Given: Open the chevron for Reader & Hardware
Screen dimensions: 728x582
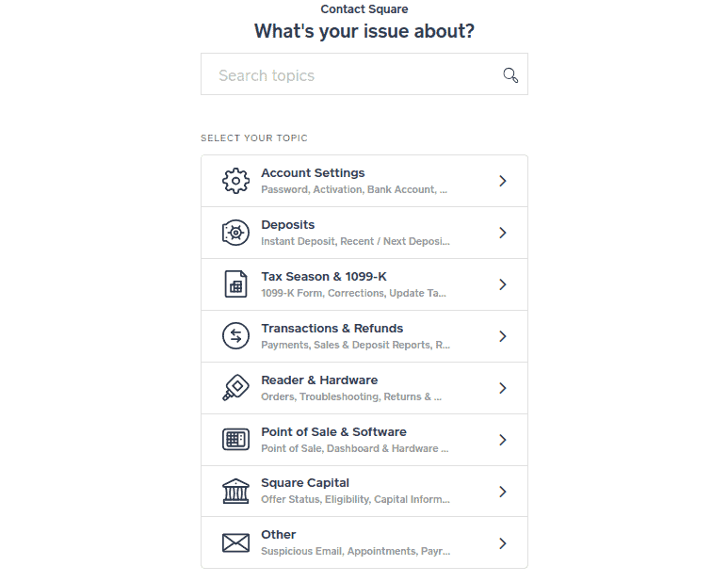Looking at the screenshot, I should click(502, 388).
